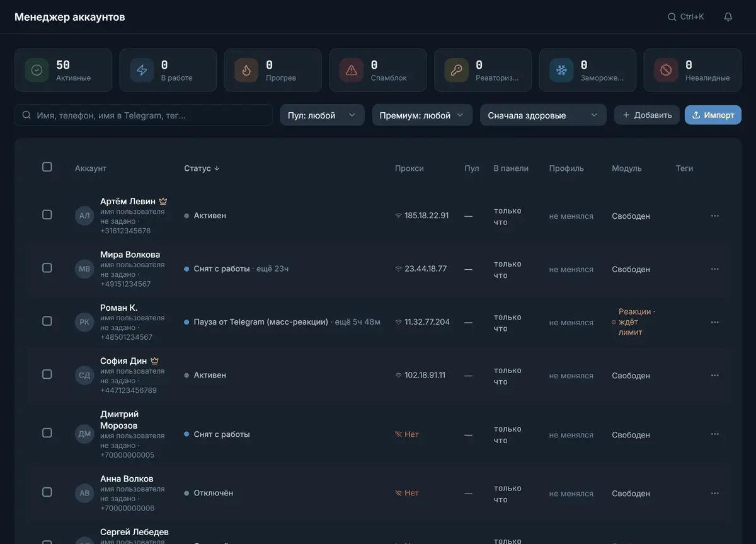
Task: Click proxy address 102.18.91.11
Action: pyautogui.click(x=425, y=375)
